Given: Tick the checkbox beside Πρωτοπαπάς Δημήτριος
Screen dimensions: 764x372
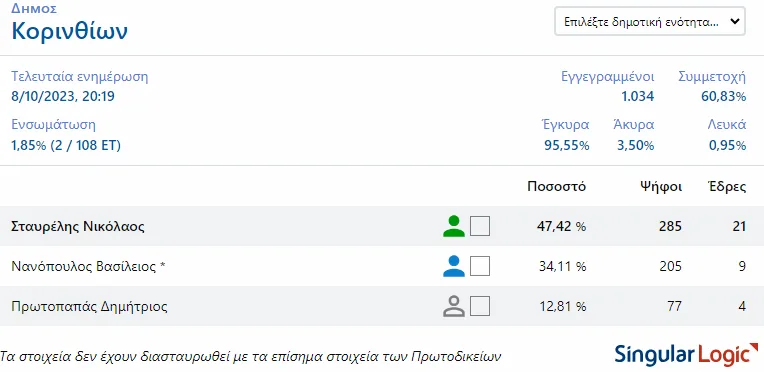Looking at the screenshot, I should click(x=480, y=306).
